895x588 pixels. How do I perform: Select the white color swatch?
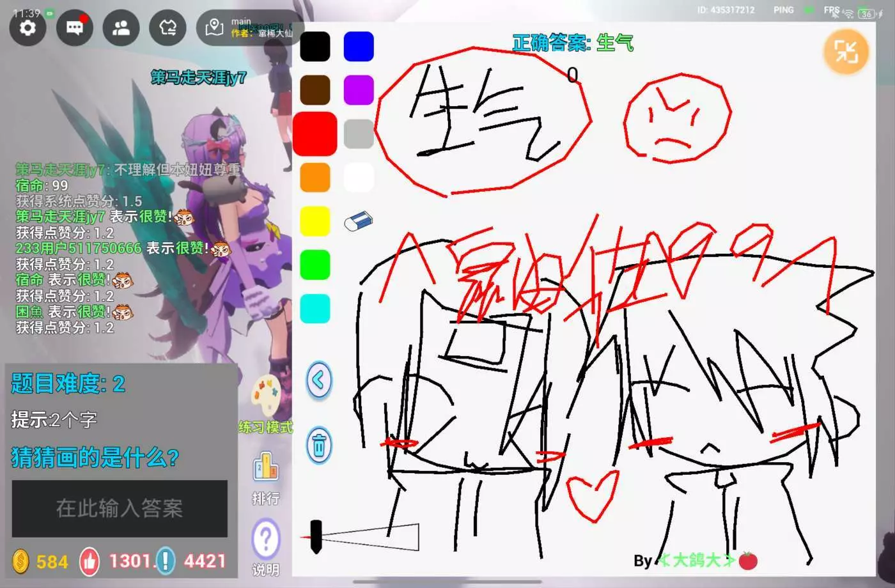359,177
